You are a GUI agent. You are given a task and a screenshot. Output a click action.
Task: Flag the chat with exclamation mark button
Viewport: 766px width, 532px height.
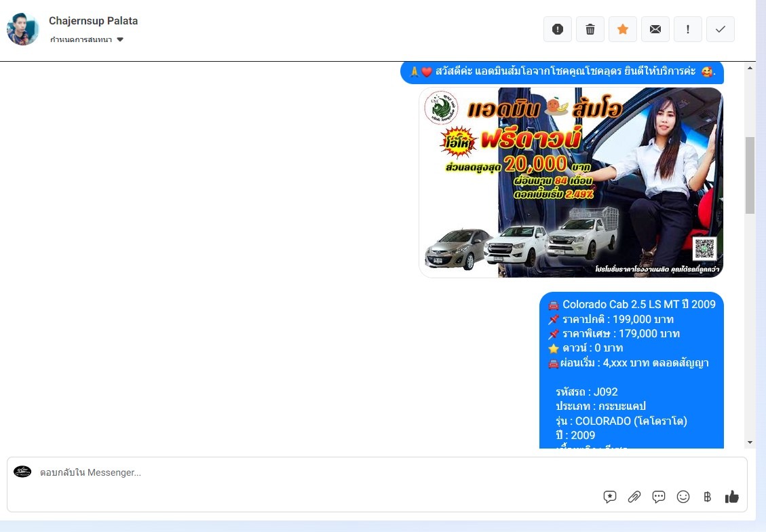688,29
